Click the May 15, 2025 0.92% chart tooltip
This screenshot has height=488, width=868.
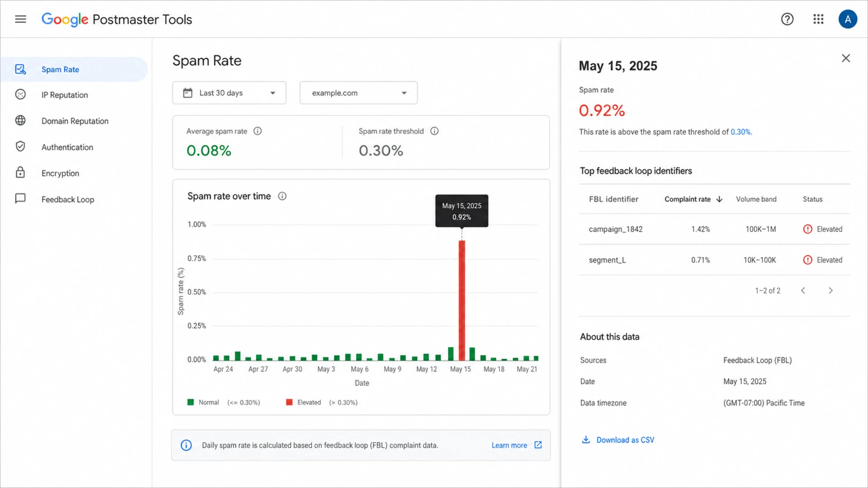pyautogui.click(x=462, y=211)
